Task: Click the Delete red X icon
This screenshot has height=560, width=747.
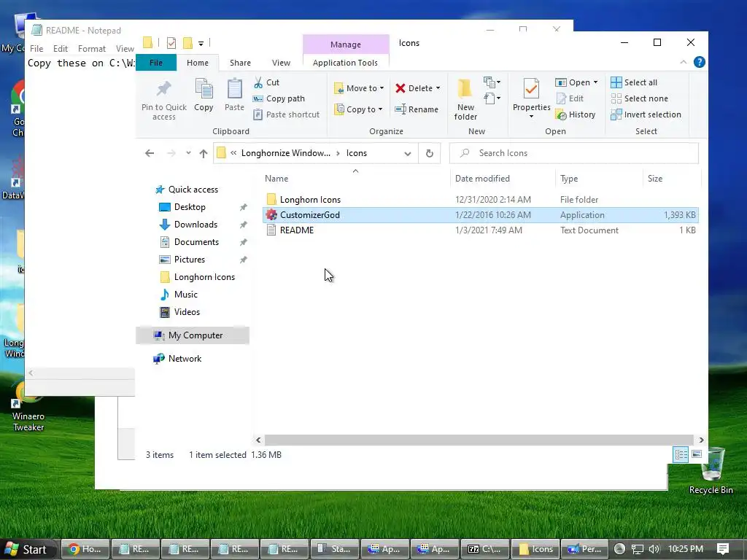Action: coord(400,88)
